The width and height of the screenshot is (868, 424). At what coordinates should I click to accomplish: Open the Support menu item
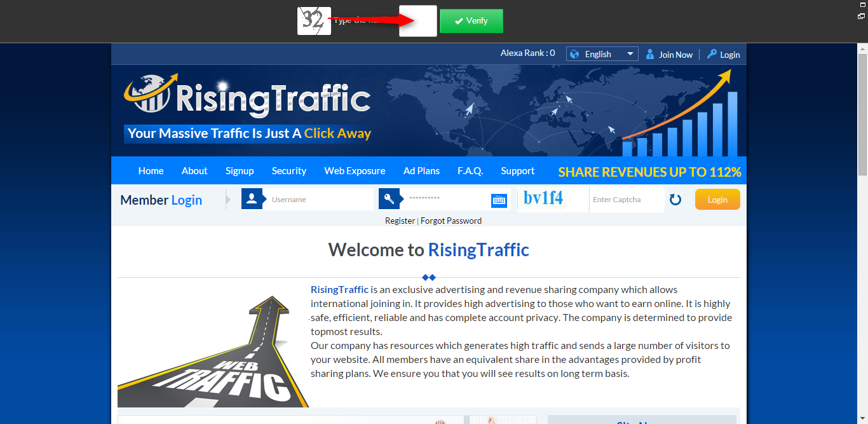517,170
